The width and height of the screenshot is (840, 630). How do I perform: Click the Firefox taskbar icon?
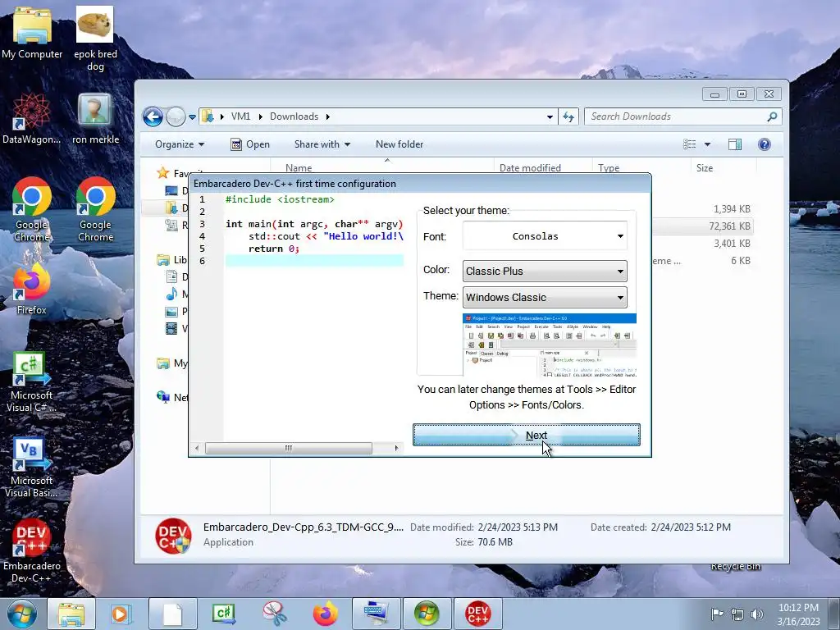(x=325, y=614)
